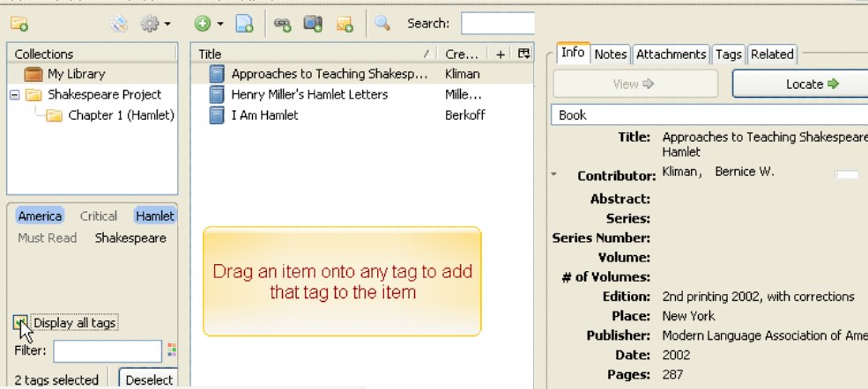
Task: Open the Book item type dropdown
Action: click(x=709, y=115)
